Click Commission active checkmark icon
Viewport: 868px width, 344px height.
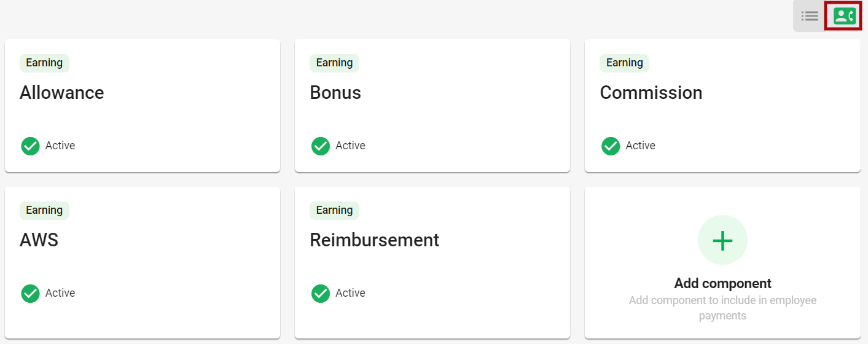[610, 146]
